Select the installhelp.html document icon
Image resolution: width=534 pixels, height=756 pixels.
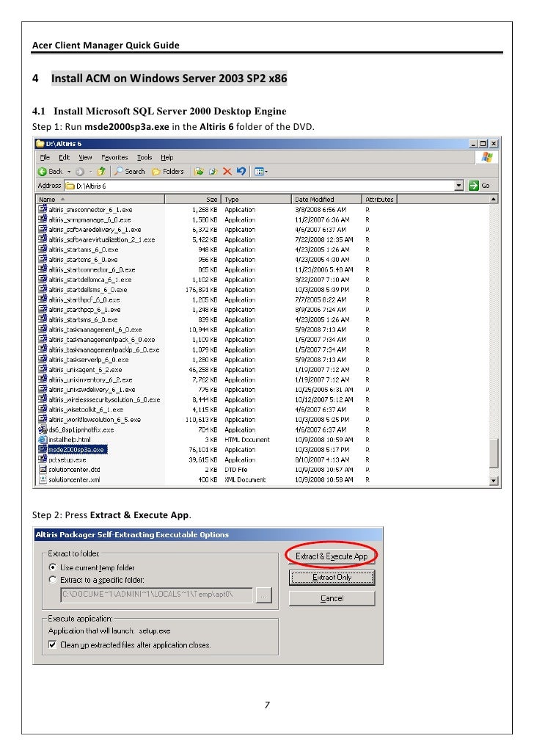(x=43, y=440)
